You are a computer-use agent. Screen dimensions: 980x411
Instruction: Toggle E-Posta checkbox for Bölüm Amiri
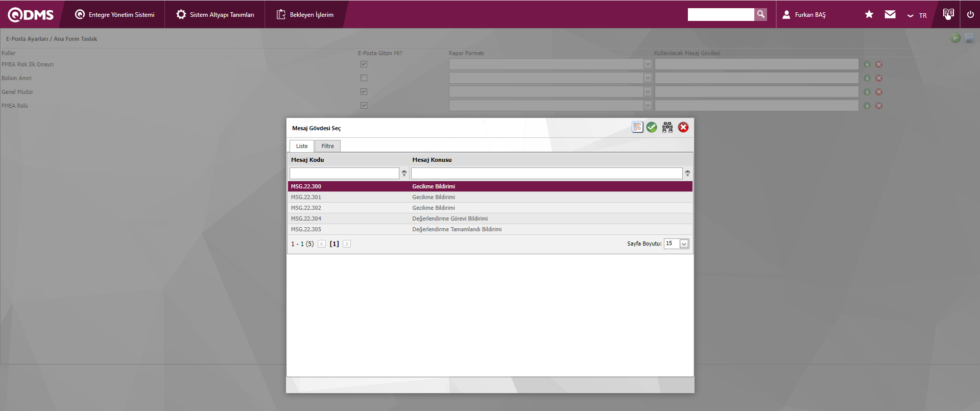pyautogui.click(x=364, y=78)
